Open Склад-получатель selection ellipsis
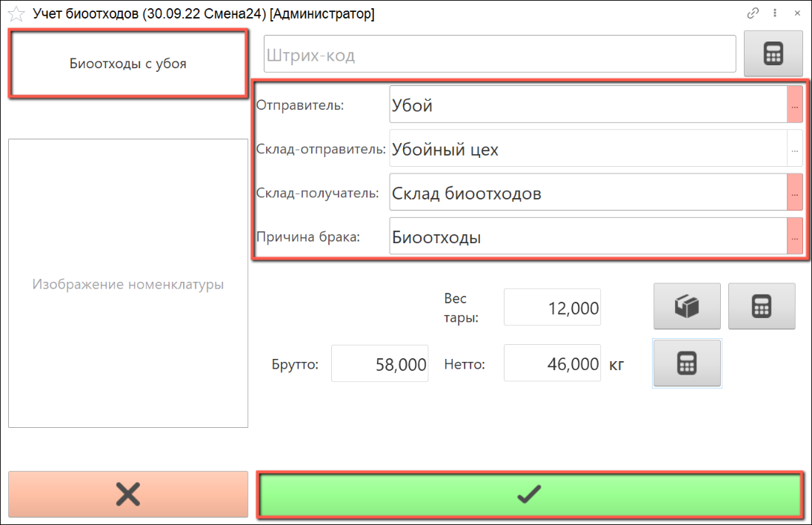This screenshot has height=525, width=812. pos(794,194)
